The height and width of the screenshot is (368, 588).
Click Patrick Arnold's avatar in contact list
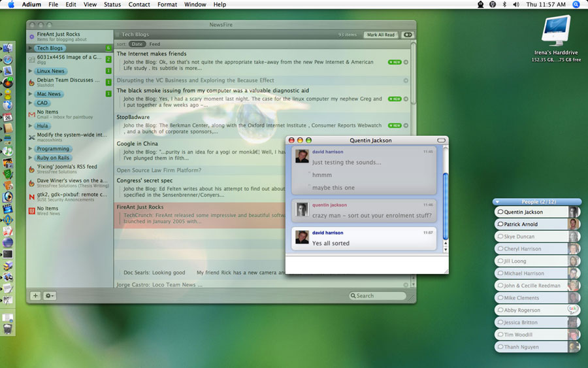click(574, 224)
